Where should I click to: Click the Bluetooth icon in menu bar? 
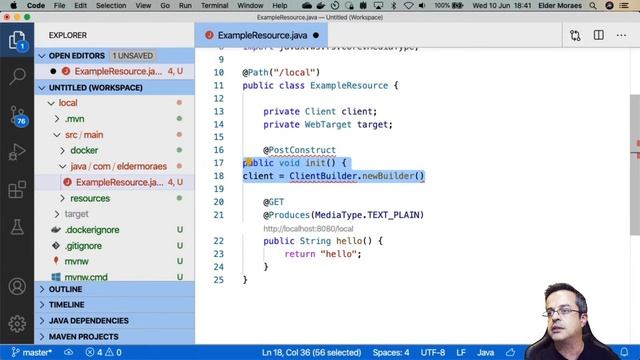tap(394, 6)
